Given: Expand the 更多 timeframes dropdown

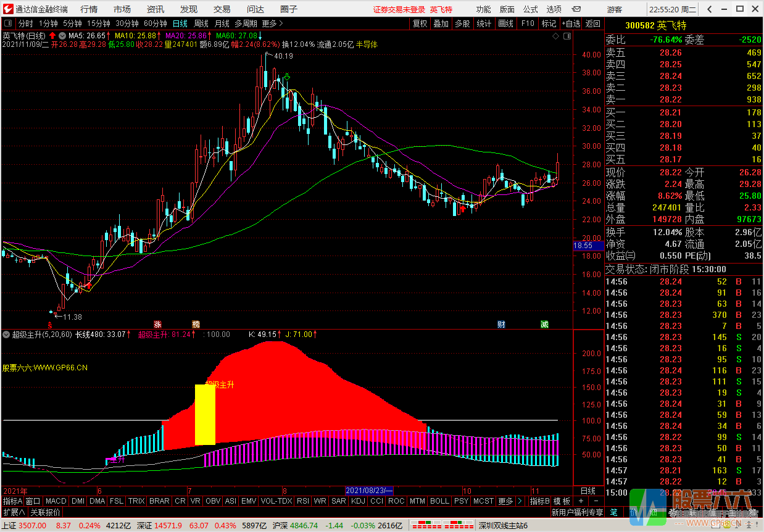Looking at the screenshot, I should [x=272, y=23].
